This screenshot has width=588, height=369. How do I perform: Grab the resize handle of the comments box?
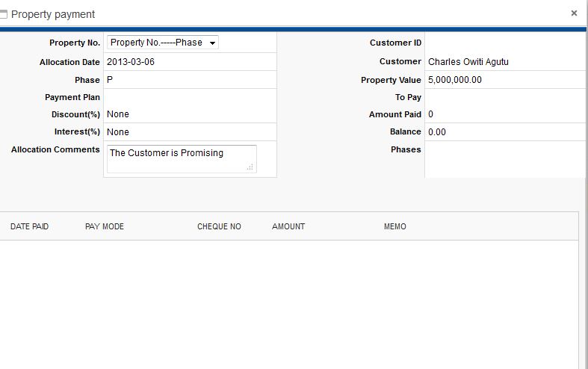(250, 167)
